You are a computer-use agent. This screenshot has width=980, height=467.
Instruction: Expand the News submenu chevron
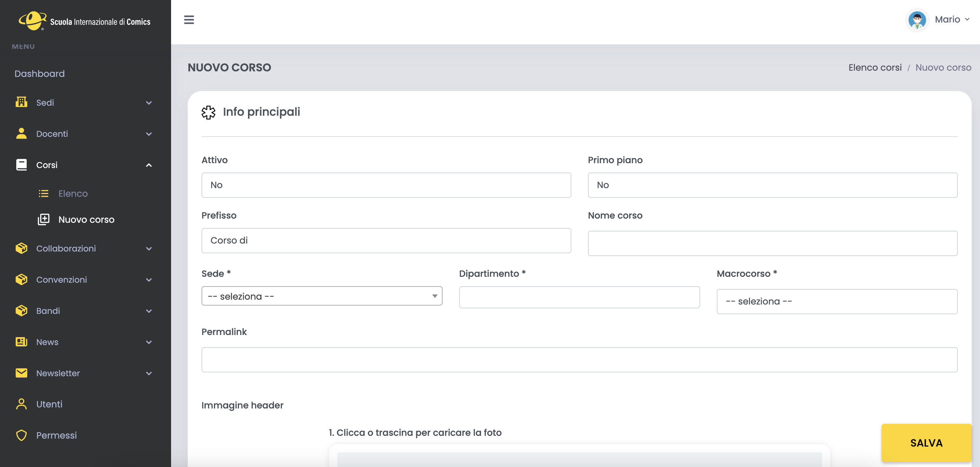tap(149, 342)
